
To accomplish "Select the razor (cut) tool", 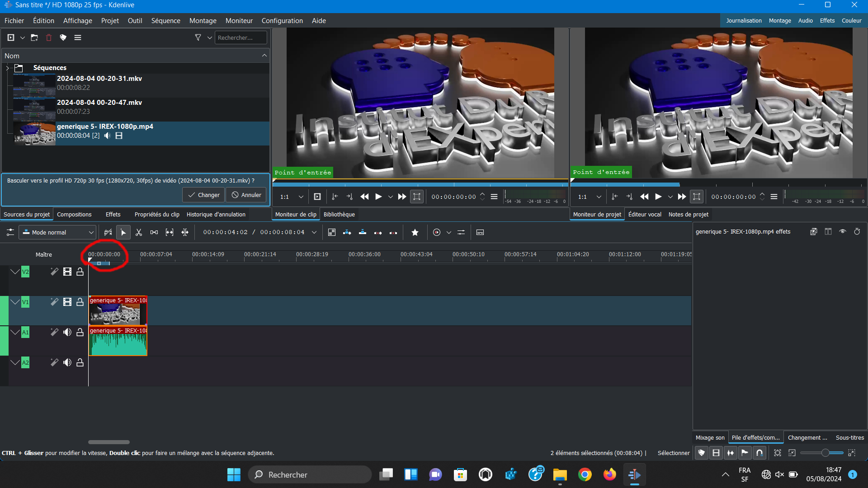I will (x=139, y=232).
